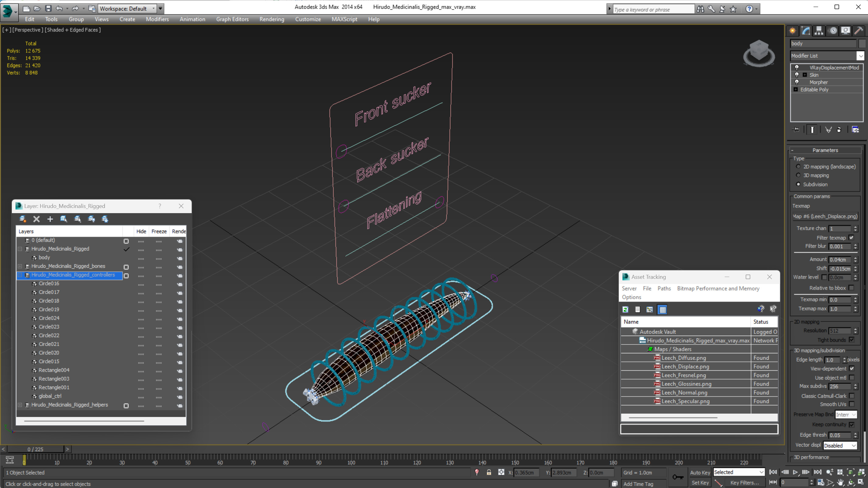Toggle the Selection Lock icon
The height and width of the screenshot is (488, 868).
[x=489, y=472]
